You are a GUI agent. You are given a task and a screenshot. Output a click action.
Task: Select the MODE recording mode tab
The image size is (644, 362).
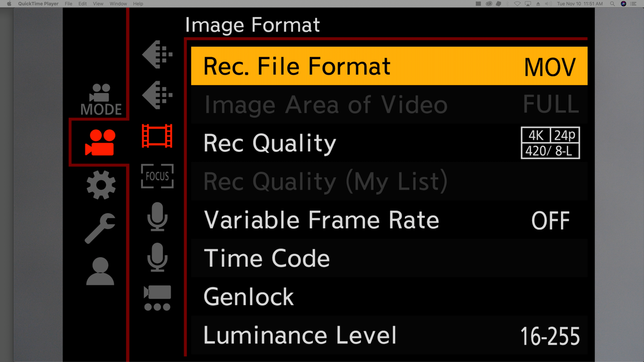pos(101,100)
